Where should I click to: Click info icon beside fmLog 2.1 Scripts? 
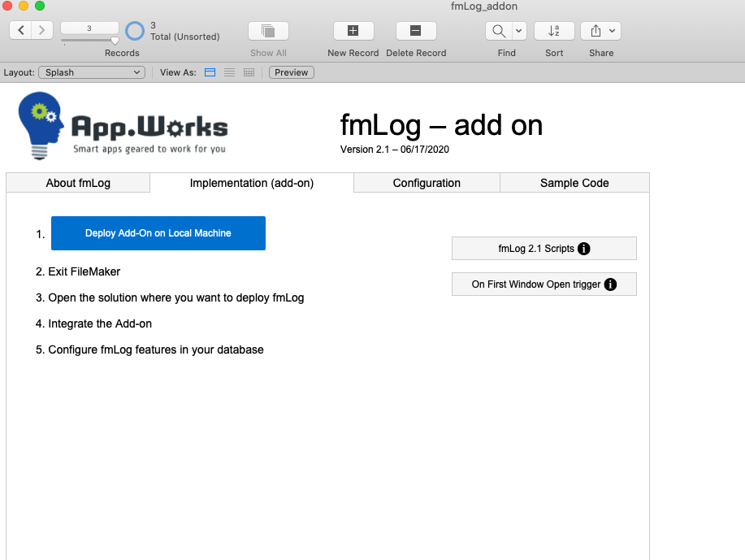click(583, 249)
